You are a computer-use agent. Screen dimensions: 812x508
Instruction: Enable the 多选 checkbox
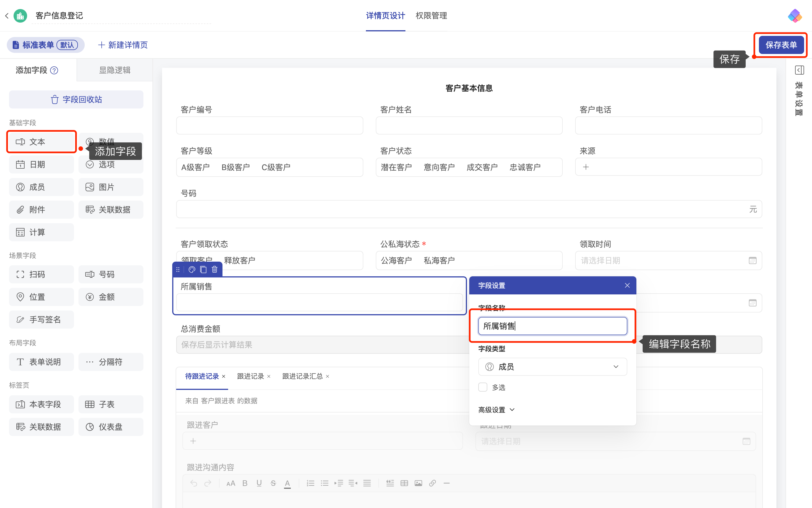483,387
